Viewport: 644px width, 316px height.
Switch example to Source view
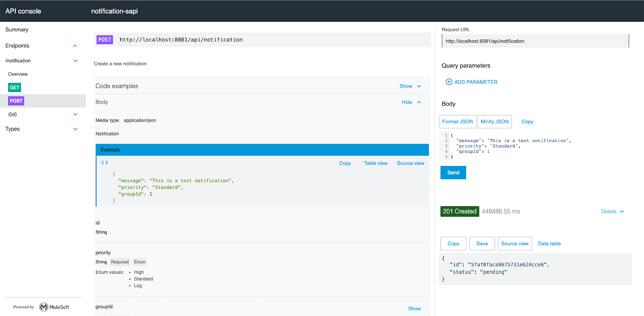pyautogui.click(x=410, y=163)
